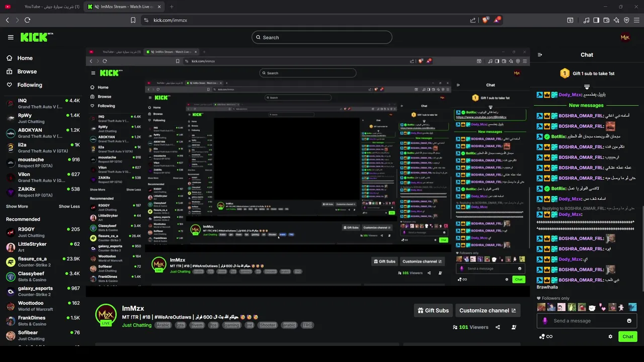The height and width of the screenshot is (362, 644).
Task: Open chat settings gear icon
Action: pyautogui.click(x=610, y=337)
